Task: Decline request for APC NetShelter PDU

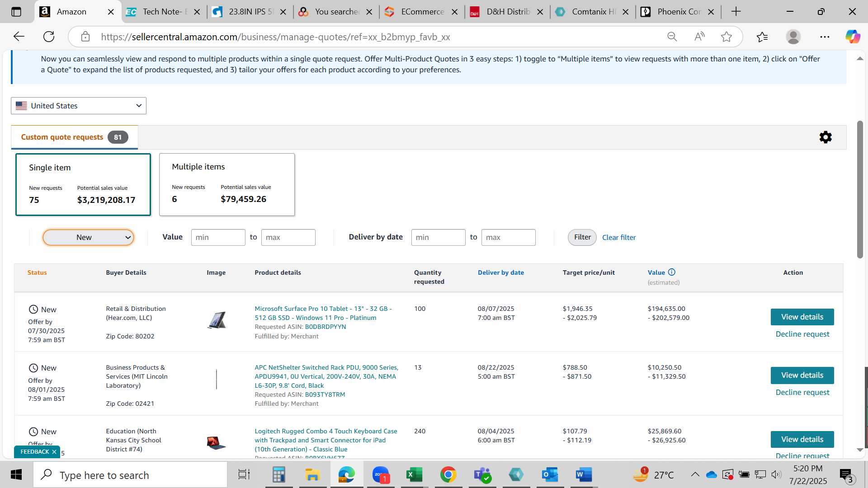Action: click(x=802, y=393)
